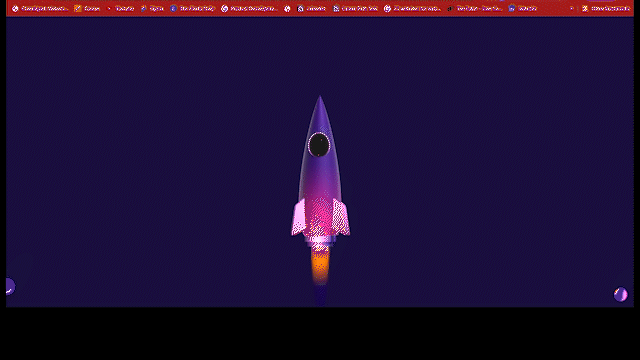Click the rocket's dark round porthole window
This screenshot has width=640, height=360.
(x=319, y=145)
